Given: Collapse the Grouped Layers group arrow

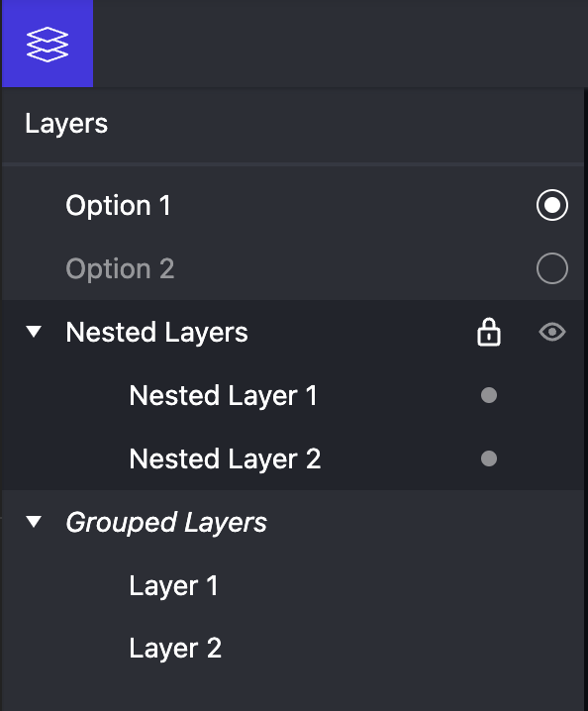Looking at the screenshot, I should pos(34,522).
